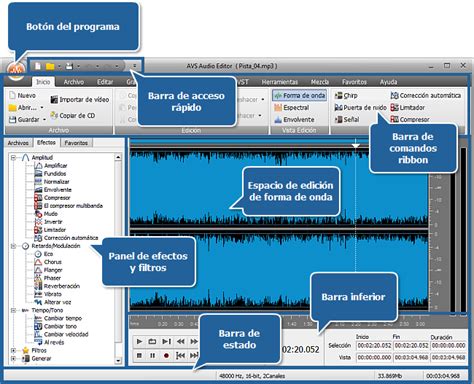Select the Chirp generator icon

[x=338, y=96]
